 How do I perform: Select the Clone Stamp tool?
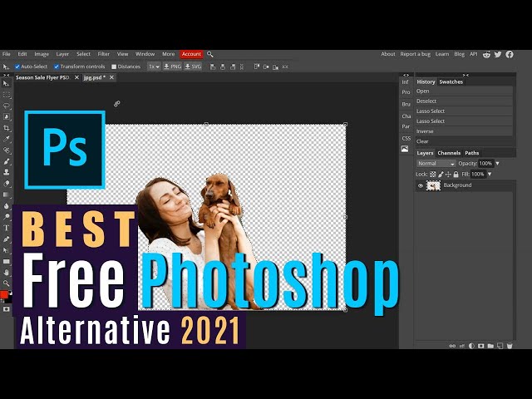point(7,172)
